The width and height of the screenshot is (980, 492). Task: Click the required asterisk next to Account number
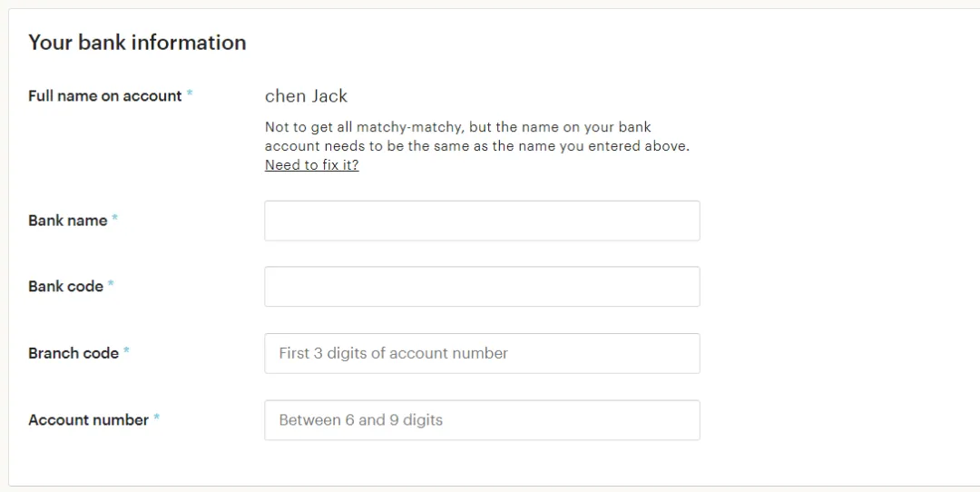tap(157, 418)
